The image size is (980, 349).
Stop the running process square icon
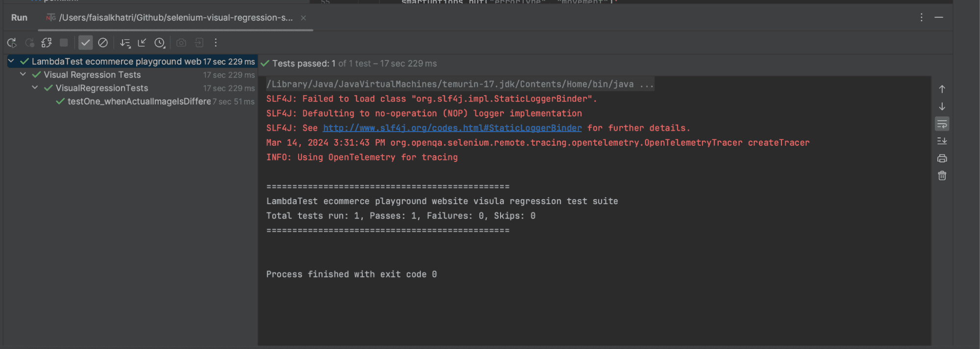click(64, 43)
